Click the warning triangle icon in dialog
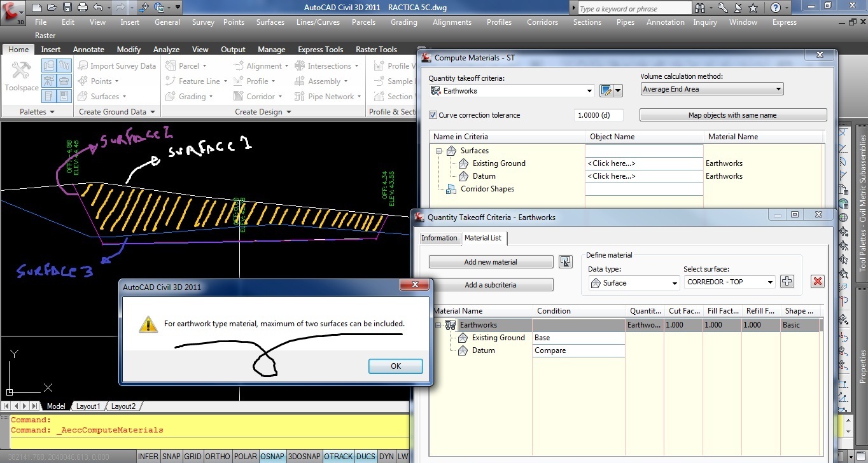868x463 pixels. pyautogui.click(x=148, y=324)
